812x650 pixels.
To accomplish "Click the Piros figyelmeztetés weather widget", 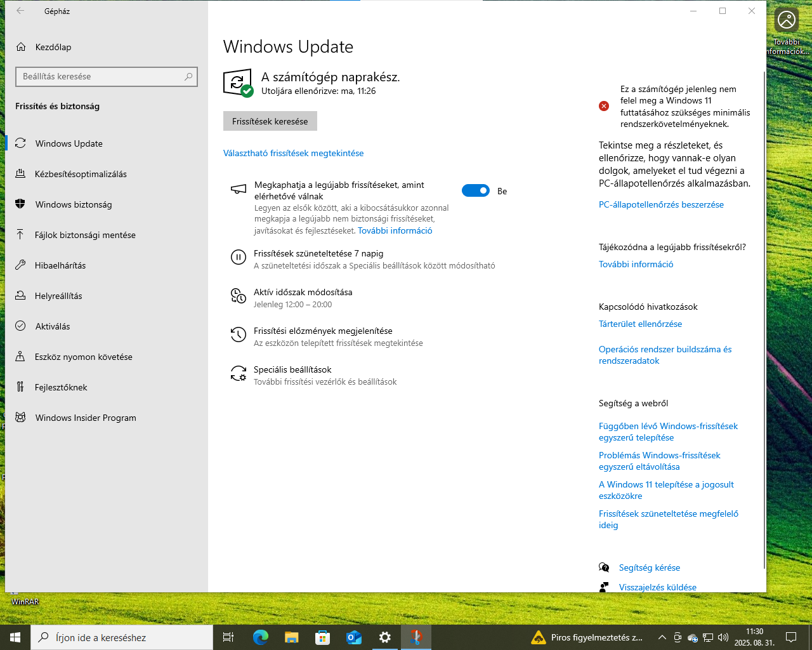I will coord(587,637).
